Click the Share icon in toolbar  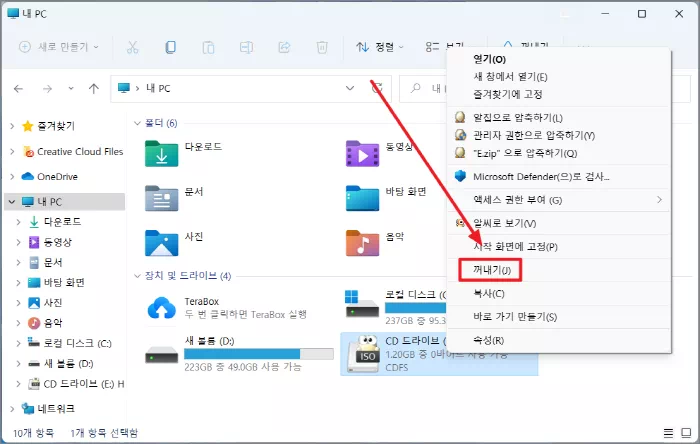pos(284,47)
